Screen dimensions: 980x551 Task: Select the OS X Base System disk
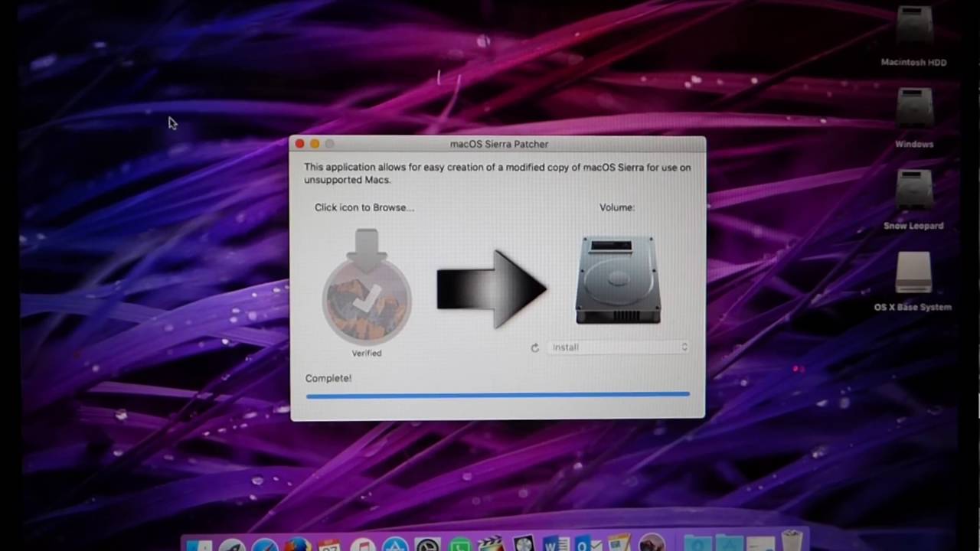pos(913,281)
